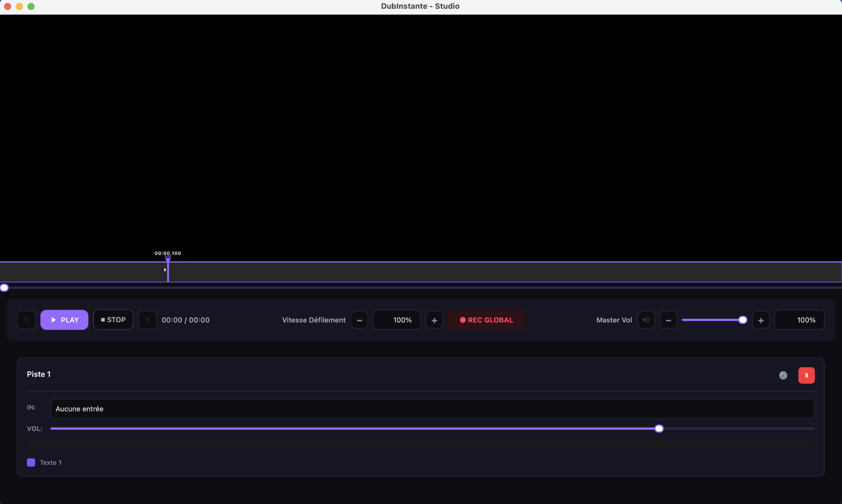Click the Piste 1 VOL slider handle
The width and height of the screenshot is (842, 504).
tap(659, 429)
